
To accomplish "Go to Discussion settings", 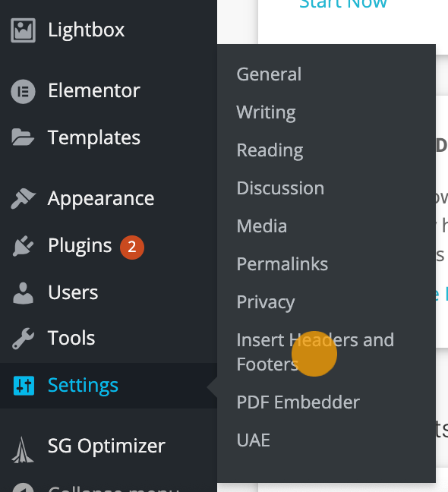I will click(x=280, y=188).
